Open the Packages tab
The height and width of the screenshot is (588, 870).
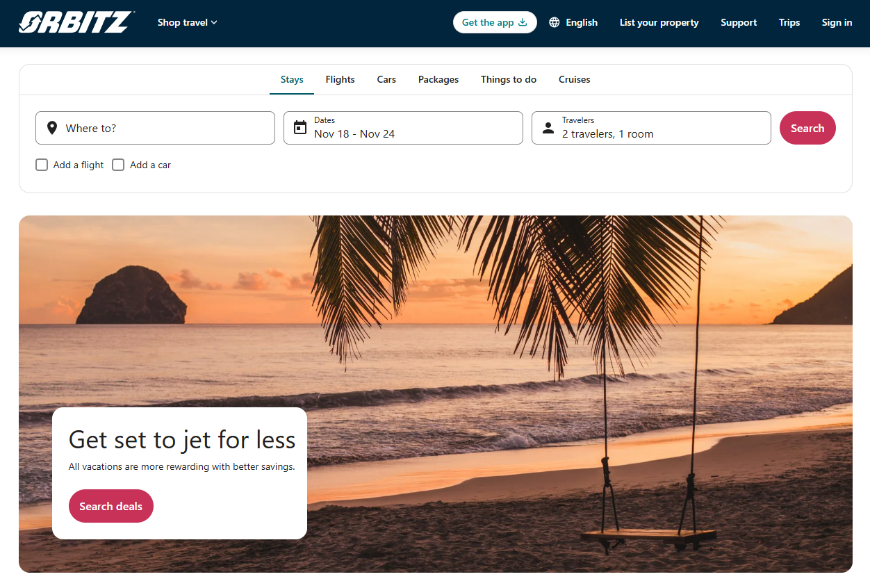(x=438, y=79)
